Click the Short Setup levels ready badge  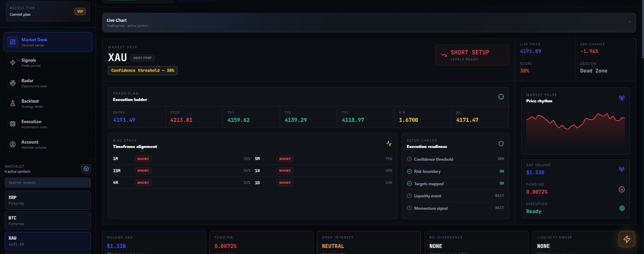coord(472,55)
